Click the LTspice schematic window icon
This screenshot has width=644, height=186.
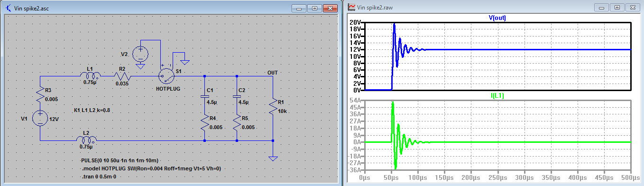tap(9, 8)
